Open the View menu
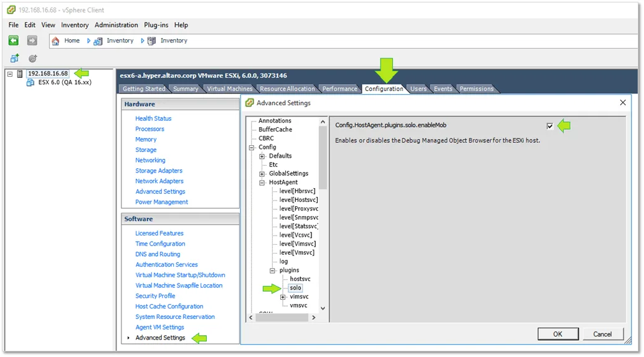The width and height of the screenshot is (644, 357). pyautogui.click(x=48, y=25)
